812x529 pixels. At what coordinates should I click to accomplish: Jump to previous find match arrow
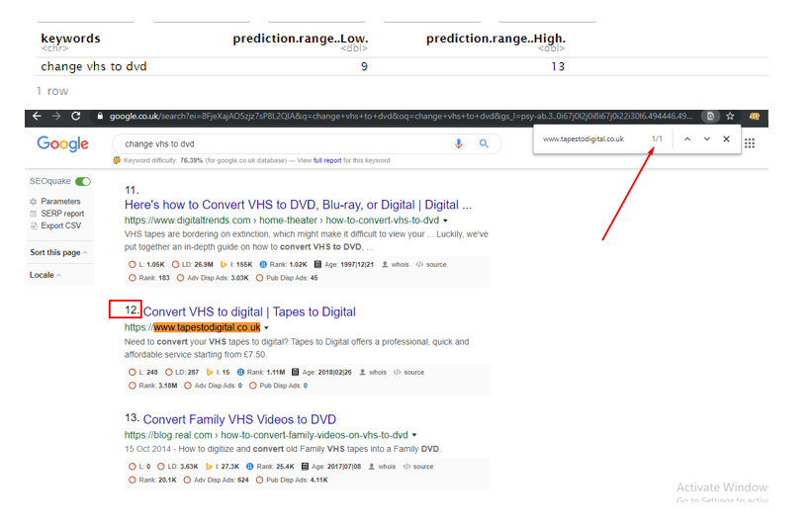click(687, 139)
